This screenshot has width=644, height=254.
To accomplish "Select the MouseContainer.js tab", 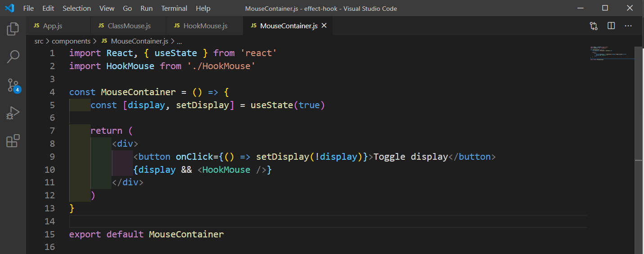I will click(289, 26).
